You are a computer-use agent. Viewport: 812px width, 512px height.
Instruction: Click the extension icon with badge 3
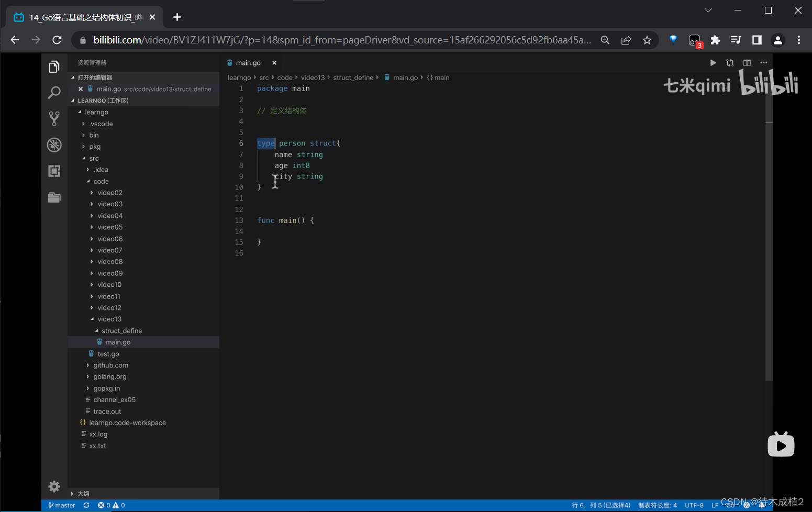click(695, 41)
